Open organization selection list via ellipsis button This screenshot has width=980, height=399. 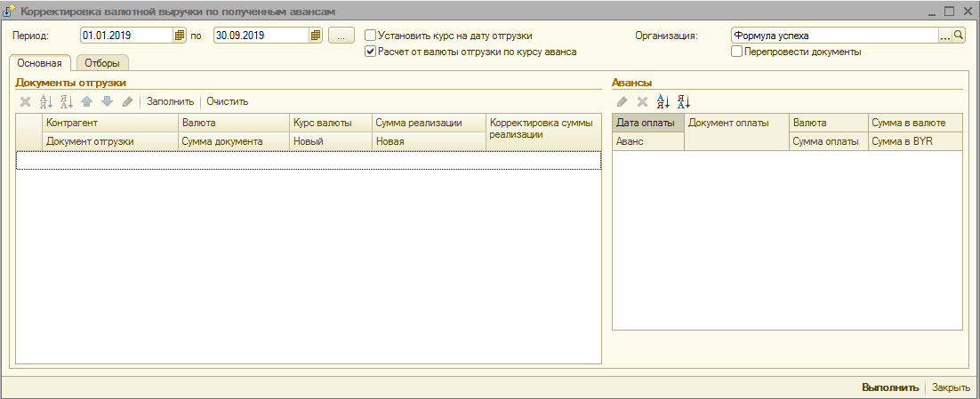(x=945, y=36)
